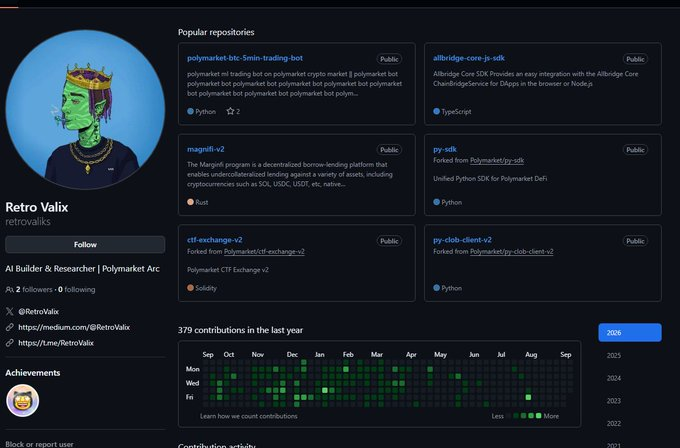View the 0 following list

77,289
